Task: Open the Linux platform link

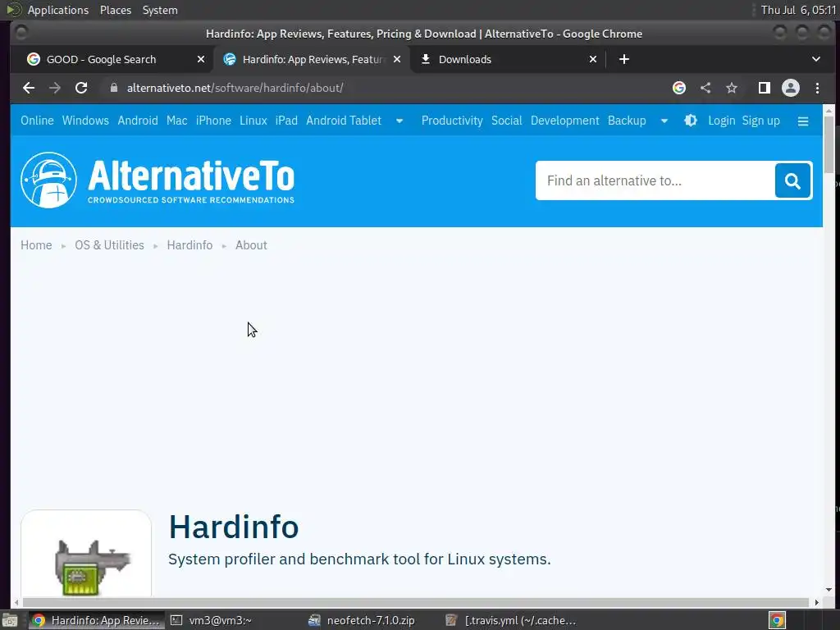Action: [253, 121]
